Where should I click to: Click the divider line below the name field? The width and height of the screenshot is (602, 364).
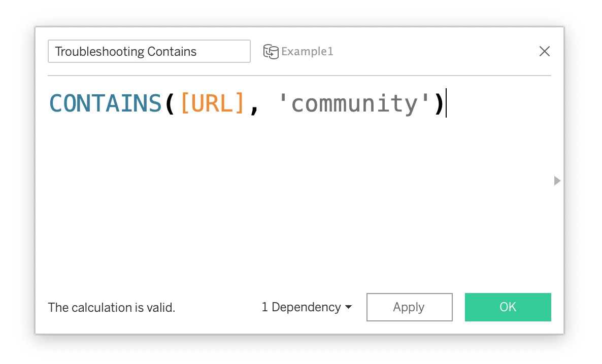click(299, 76)
